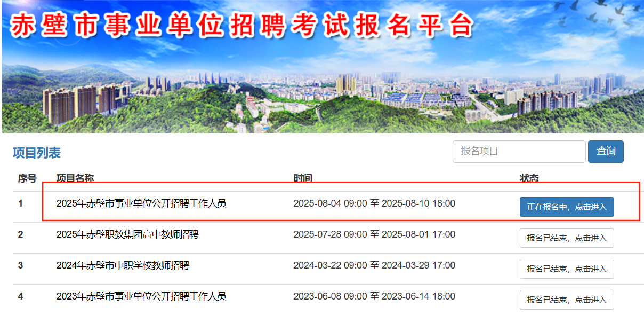Click serial number 2 in the list
644x315 pixels.
tap(21, 234)
